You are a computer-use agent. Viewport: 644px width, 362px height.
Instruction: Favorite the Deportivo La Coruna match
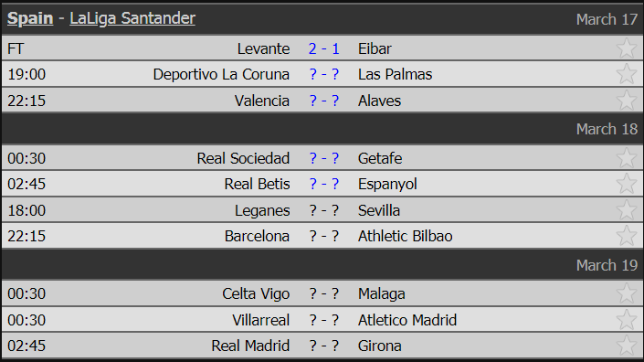627,74
